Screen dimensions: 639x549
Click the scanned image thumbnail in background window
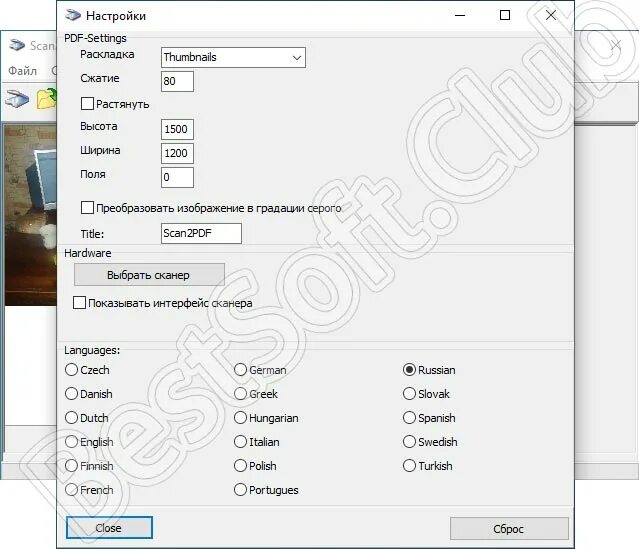pyautogui.click(x=31, y=215)
